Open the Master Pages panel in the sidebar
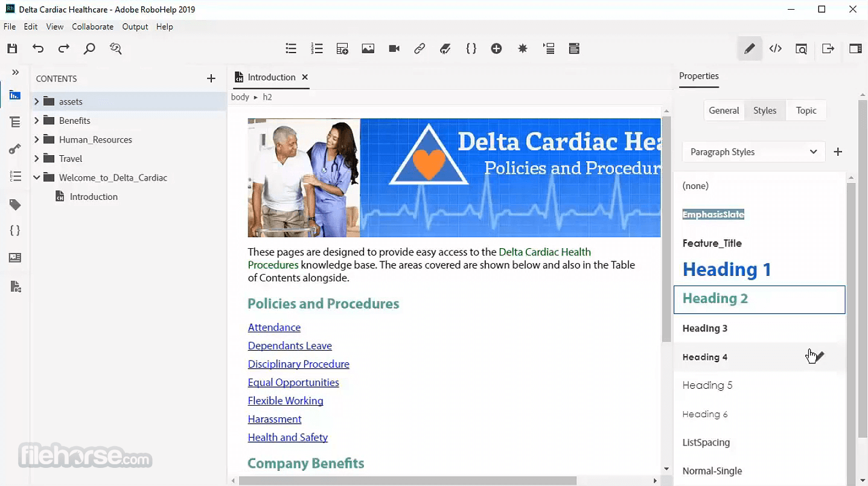The height and width of the screenshot is (486, 868). click(x=15, y=258)
